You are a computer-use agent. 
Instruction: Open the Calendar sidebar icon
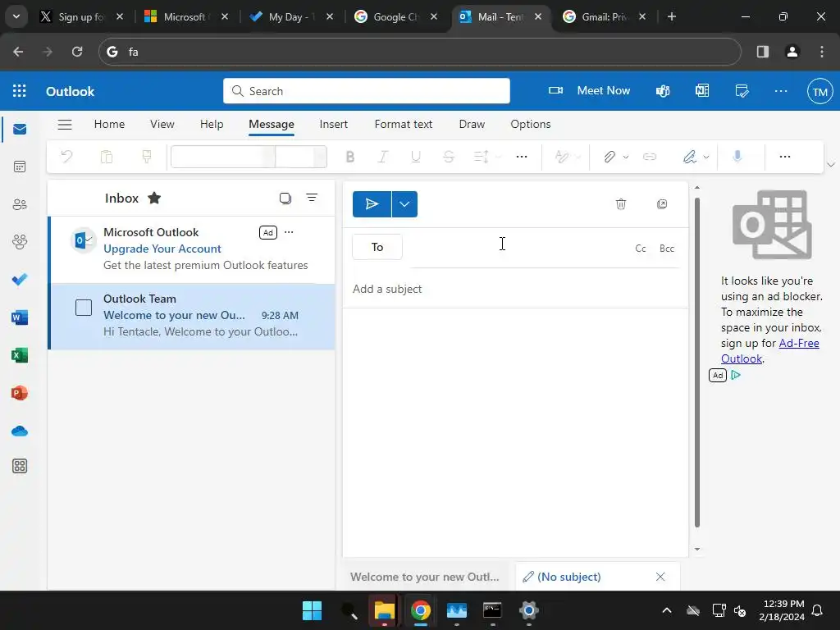pos(20,167)
